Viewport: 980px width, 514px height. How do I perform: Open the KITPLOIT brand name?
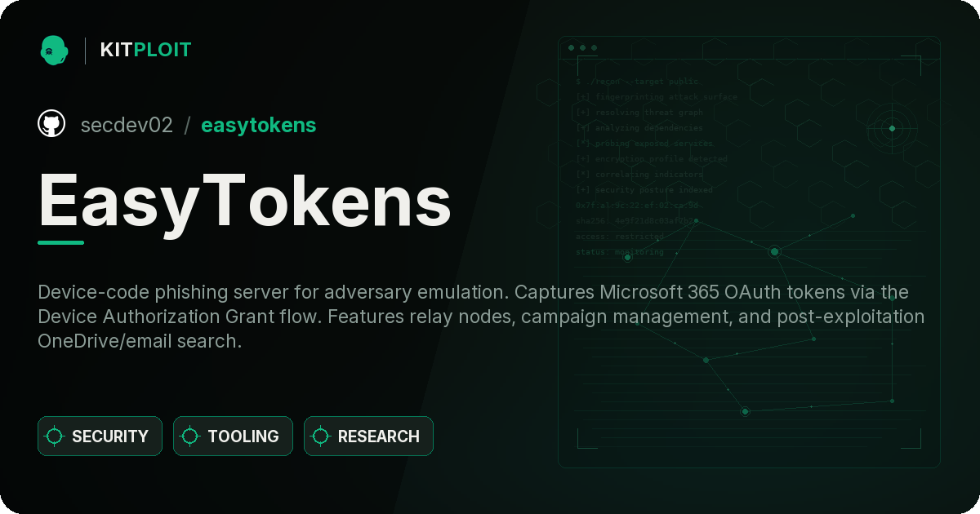pos(145,50)
